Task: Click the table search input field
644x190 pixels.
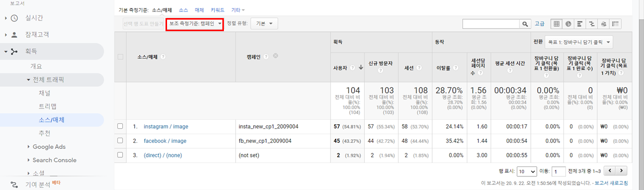Action: (x=491, y=24)
